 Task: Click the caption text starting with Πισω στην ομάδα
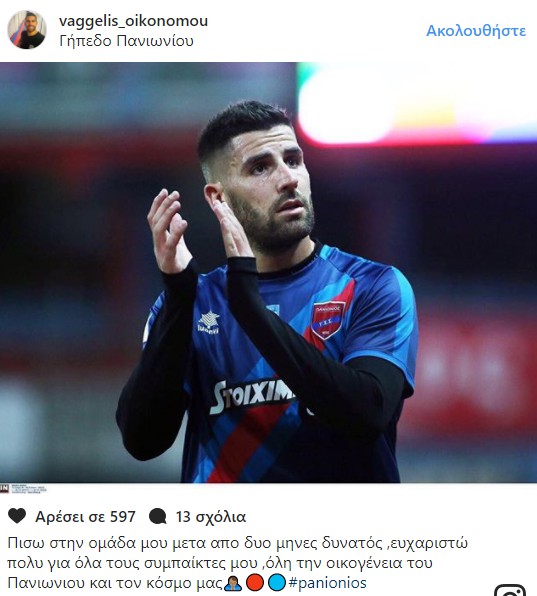click(238, 563)
